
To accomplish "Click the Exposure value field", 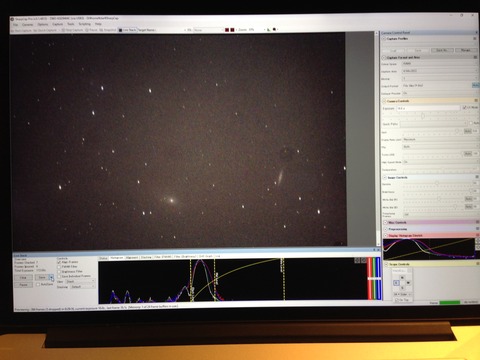I will click(x=428, y=108).
